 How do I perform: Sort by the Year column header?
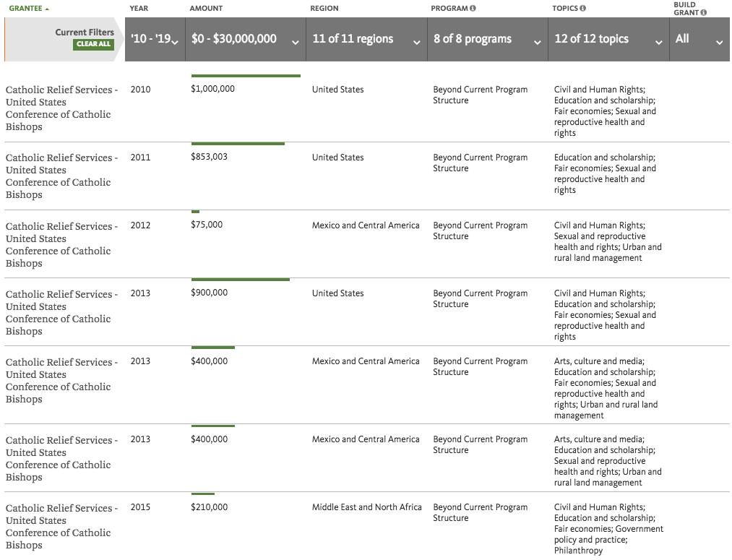139,9
